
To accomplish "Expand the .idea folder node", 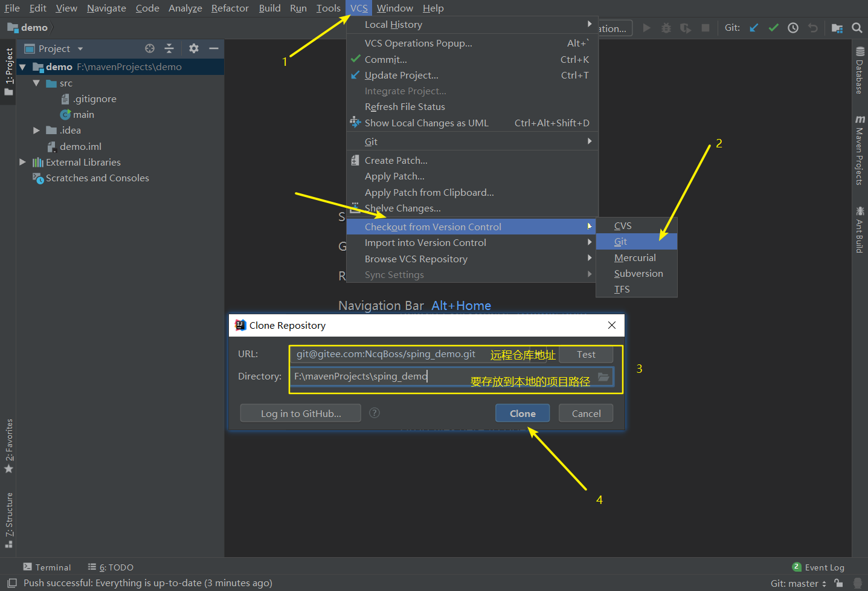I will (x=36, y=131).
